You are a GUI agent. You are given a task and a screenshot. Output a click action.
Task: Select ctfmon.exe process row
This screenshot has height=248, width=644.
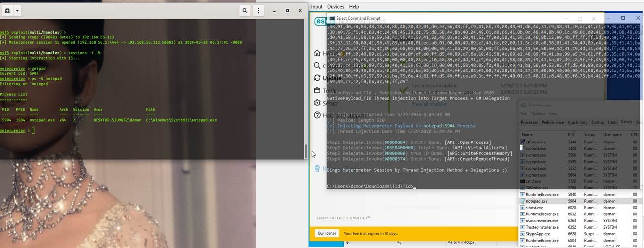581,142
